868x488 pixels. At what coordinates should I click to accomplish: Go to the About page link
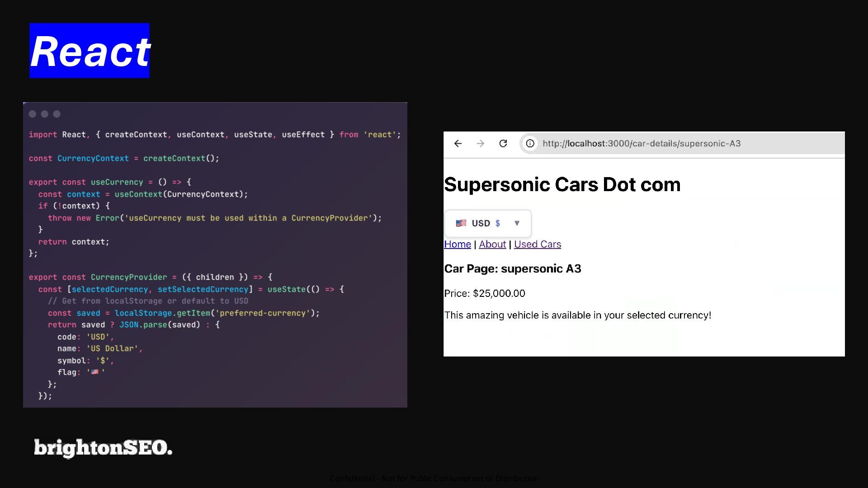tap(492, 244)
